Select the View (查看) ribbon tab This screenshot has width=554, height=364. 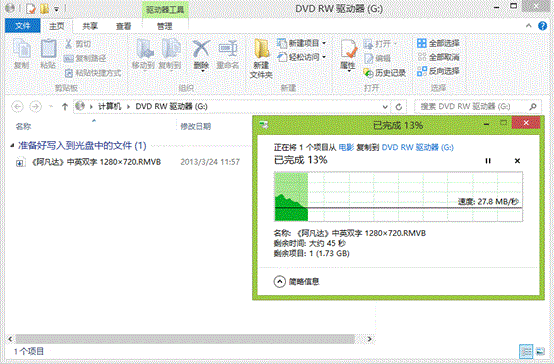point(123,26)
